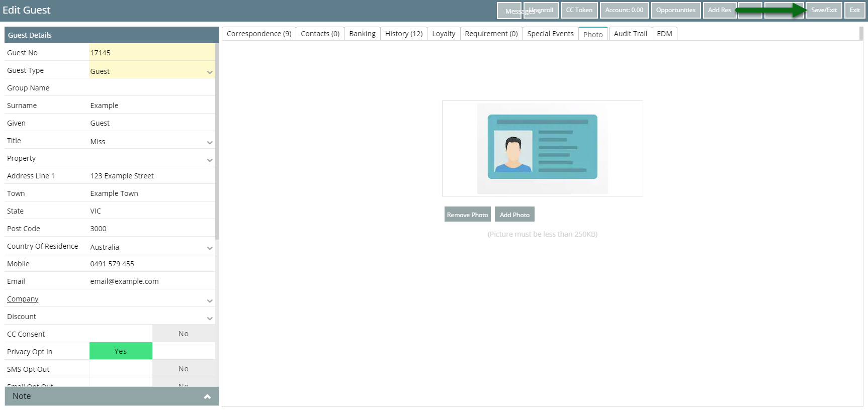Click the Exit button
Image resolution: width=868 pixels, height=411 pixels.
(855, 10)
